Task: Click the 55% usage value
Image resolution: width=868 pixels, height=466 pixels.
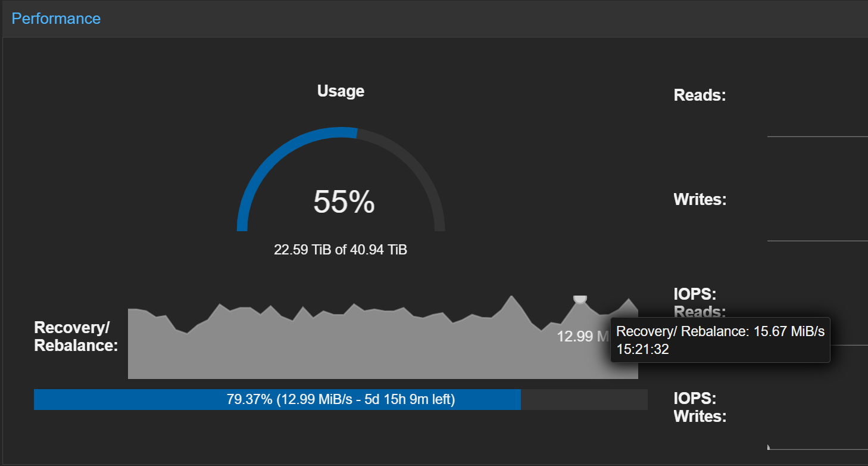Action: pos(344,202)
